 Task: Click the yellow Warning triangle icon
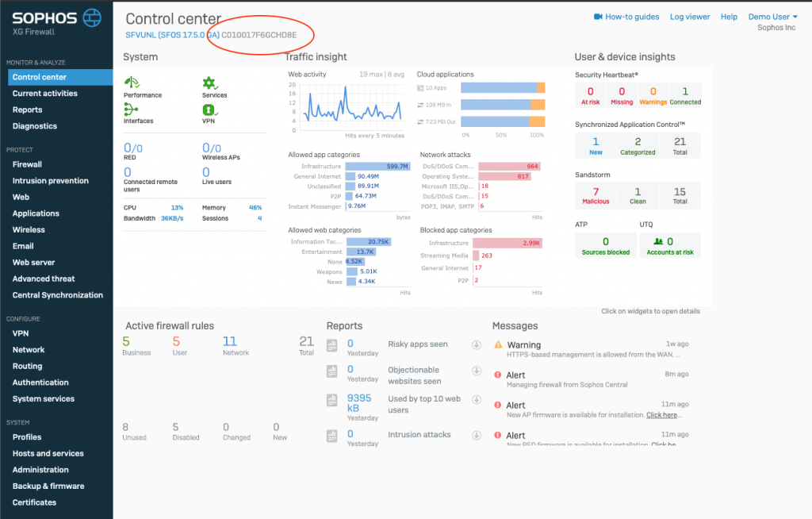[498, 344]
